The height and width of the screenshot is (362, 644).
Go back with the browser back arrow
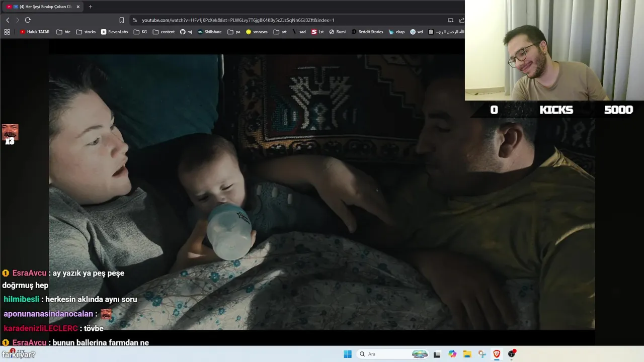(x=8, y=20)
